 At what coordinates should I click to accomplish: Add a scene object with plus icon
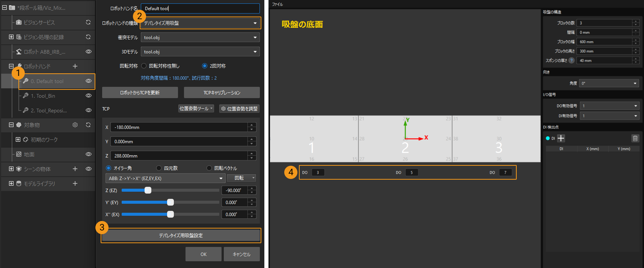(75, 169)
